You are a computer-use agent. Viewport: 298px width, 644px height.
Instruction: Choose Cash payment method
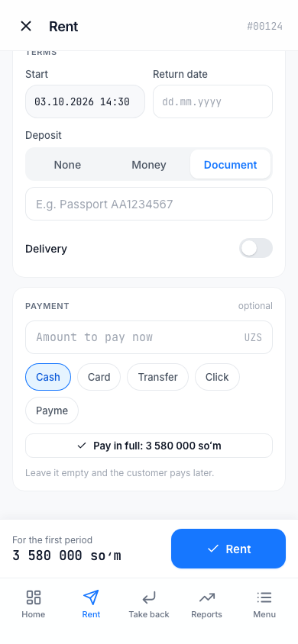point(48,377)
